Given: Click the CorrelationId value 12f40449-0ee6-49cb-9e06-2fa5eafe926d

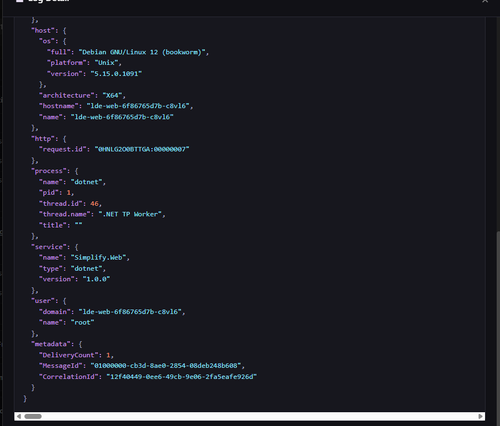Looking at the screenshot, I should pyautogui.click(x=182, y=377).
